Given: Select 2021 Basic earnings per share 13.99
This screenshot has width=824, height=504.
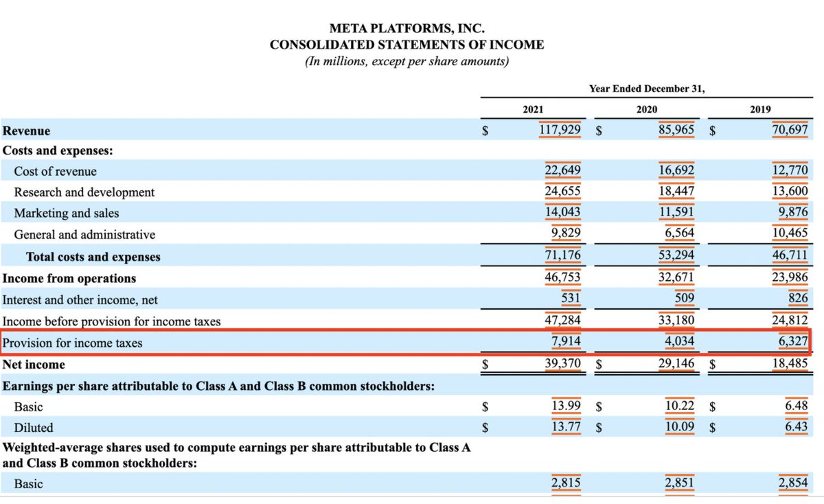Looking at the screenshot, I should pyautogui.click(x=567, y=406).
